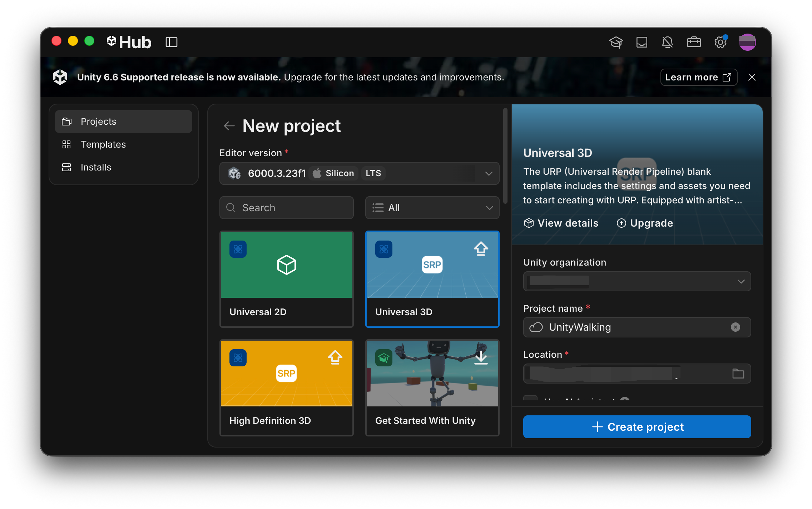
Task: Click the muted notifications bell icon
Action: tap(667, 42)
